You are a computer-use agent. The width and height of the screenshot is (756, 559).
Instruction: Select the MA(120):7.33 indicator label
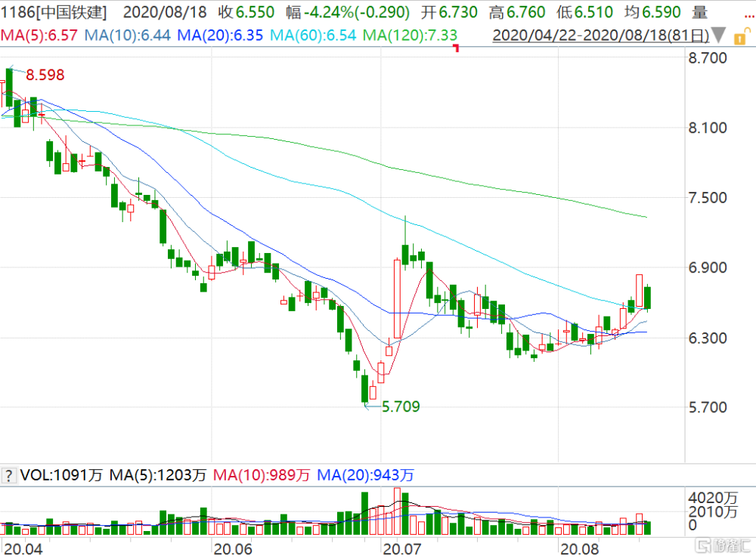pos(410,36)
